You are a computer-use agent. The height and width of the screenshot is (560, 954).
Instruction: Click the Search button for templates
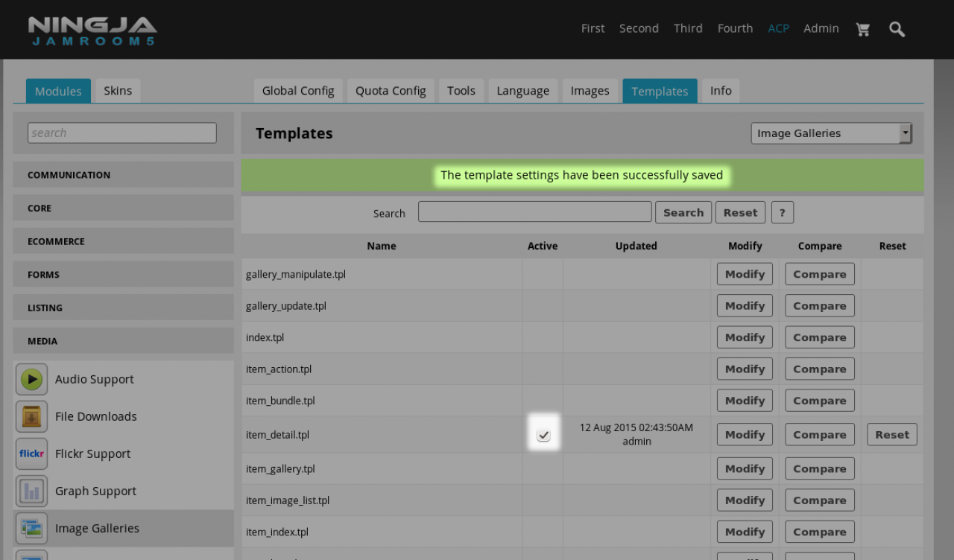(x=683, y=212)
